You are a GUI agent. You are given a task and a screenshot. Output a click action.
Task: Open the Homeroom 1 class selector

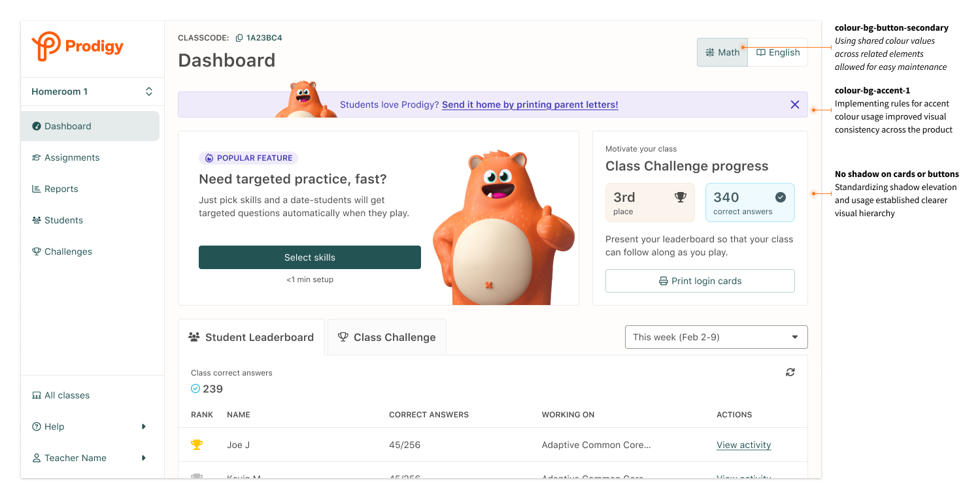pos(92,91)
